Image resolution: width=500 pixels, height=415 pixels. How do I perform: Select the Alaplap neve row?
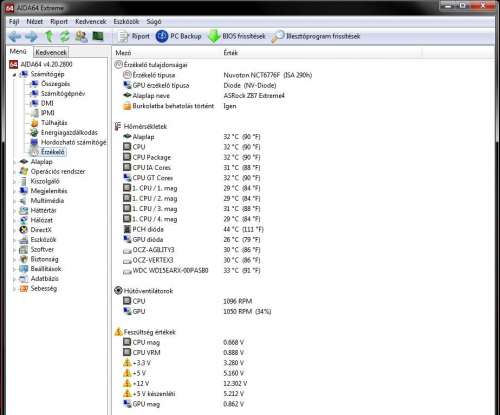(x=204, y=96)
